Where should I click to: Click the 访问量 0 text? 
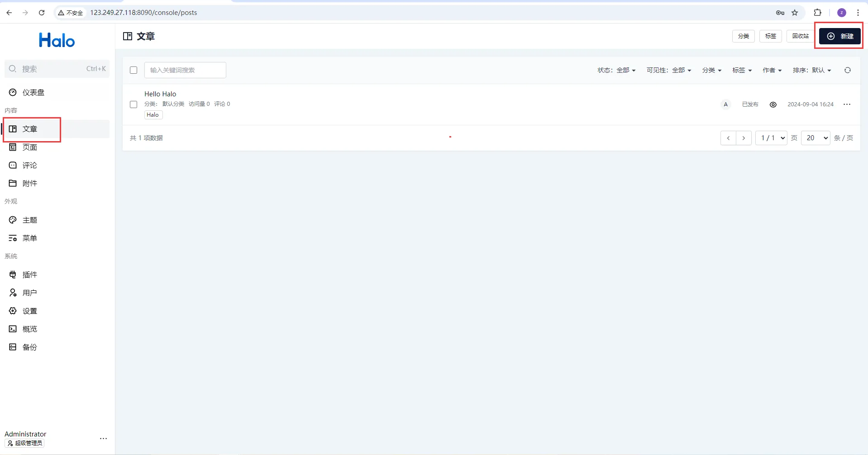(199, 104)
